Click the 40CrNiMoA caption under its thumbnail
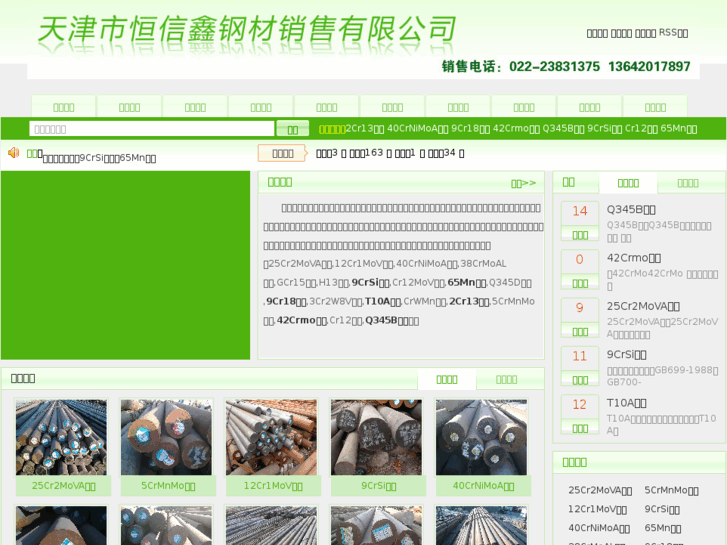Image resolution: width=727 pixels, height=545 pixels. [x=484, y=486]
